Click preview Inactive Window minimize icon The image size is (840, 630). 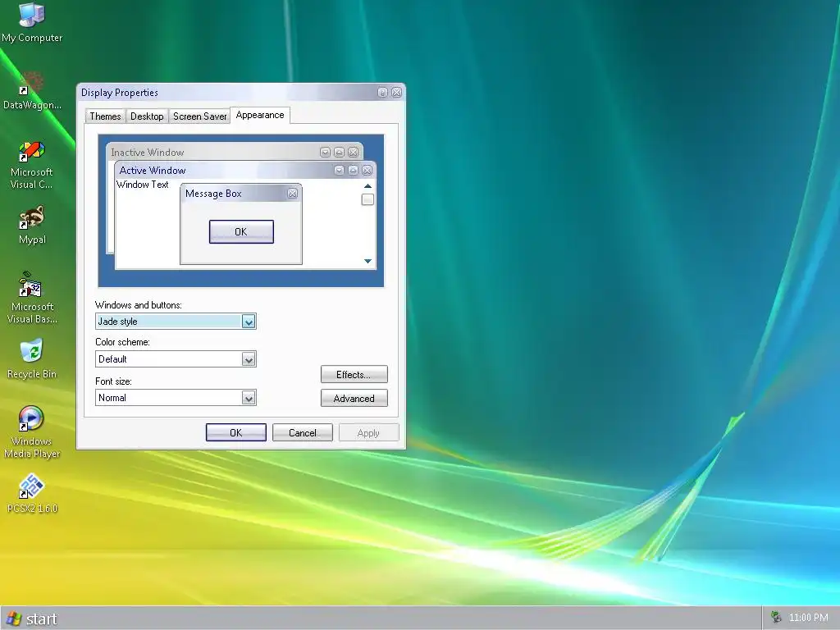[x=325, y=152]
